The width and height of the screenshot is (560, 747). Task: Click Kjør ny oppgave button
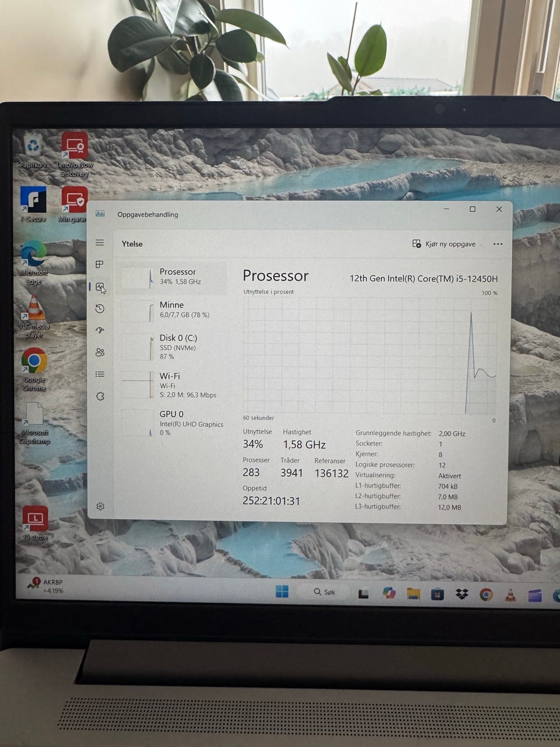point(444,244)
